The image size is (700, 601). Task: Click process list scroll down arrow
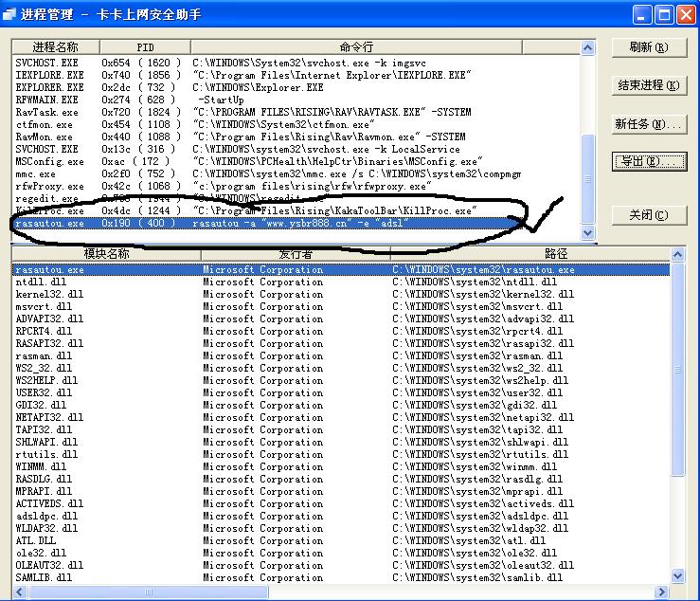[588, 232]
